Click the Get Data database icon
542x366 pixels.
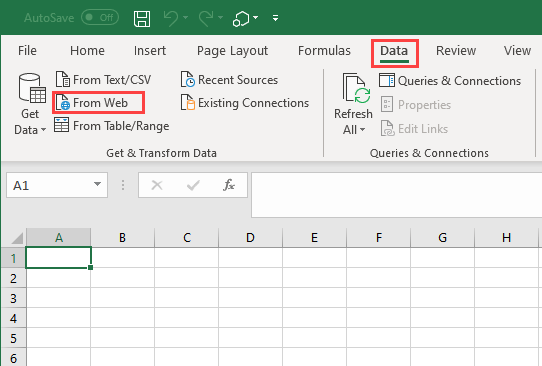pyautogui.click(x=32, y=88)
